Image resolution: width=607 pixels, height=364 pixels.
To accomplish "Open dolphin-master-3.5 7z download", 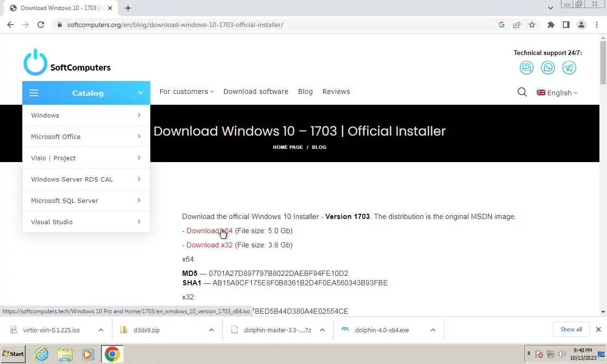I will 277,330.
